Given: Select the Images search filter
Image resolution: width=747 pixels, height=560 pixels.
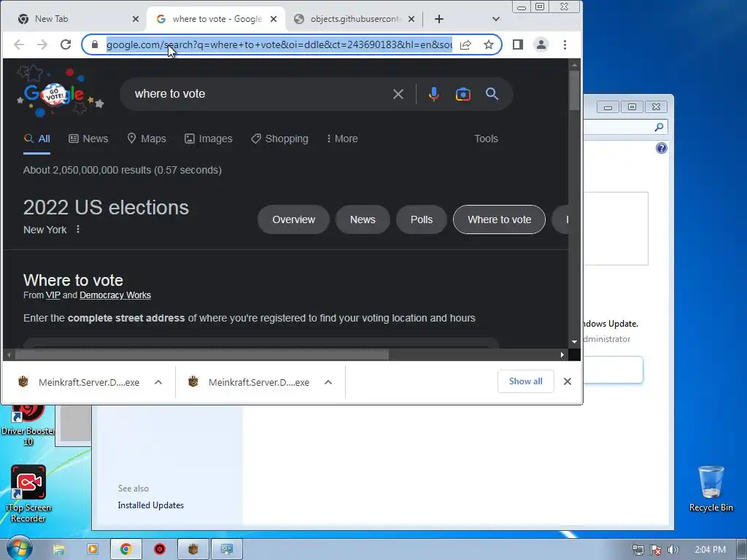Looking at the screenshot, I should tap(209, 139).
